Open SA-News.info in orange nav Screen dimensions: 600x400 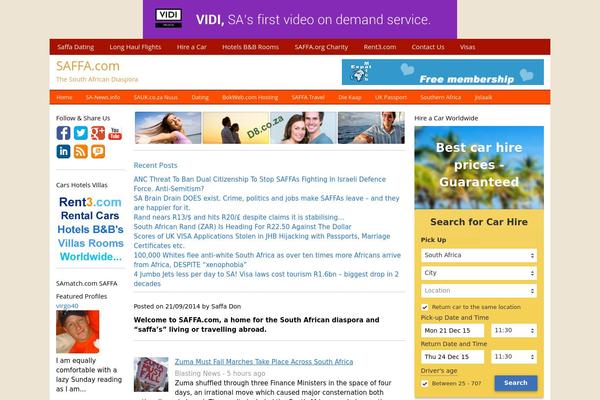tap(103, 97)
